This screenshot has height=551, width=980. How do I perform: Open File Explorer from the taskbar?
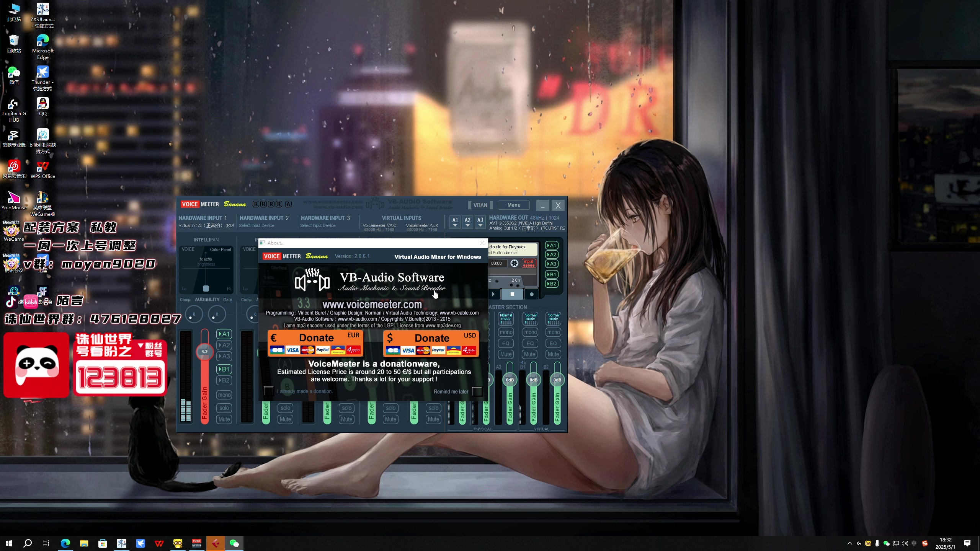[84, 543]
